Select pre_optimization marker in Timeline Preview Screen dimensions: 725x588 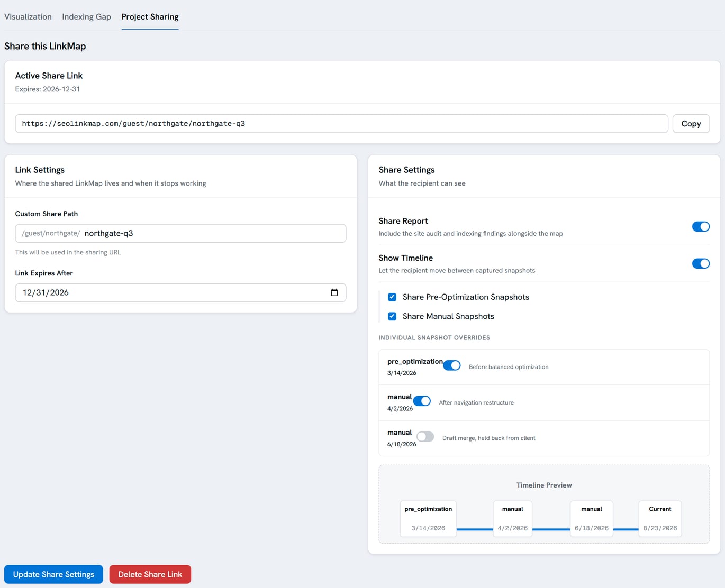pos(428,519)
